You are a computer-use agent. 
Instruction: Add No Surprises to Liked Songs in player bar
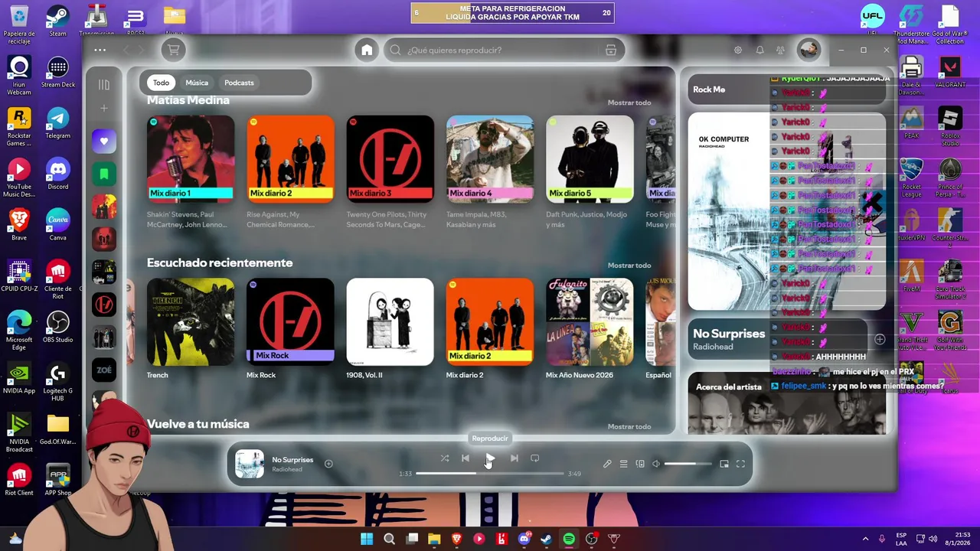328,464
